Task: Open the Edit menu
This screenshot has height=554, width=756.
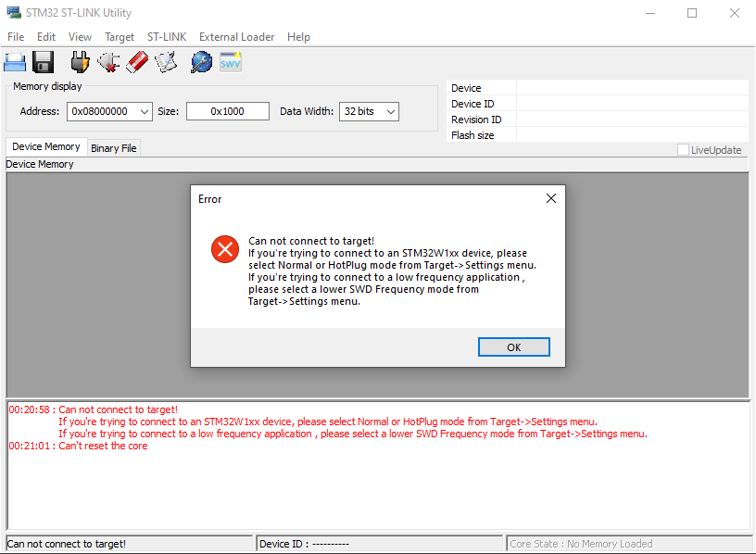Action: click(x=46, y=37)
